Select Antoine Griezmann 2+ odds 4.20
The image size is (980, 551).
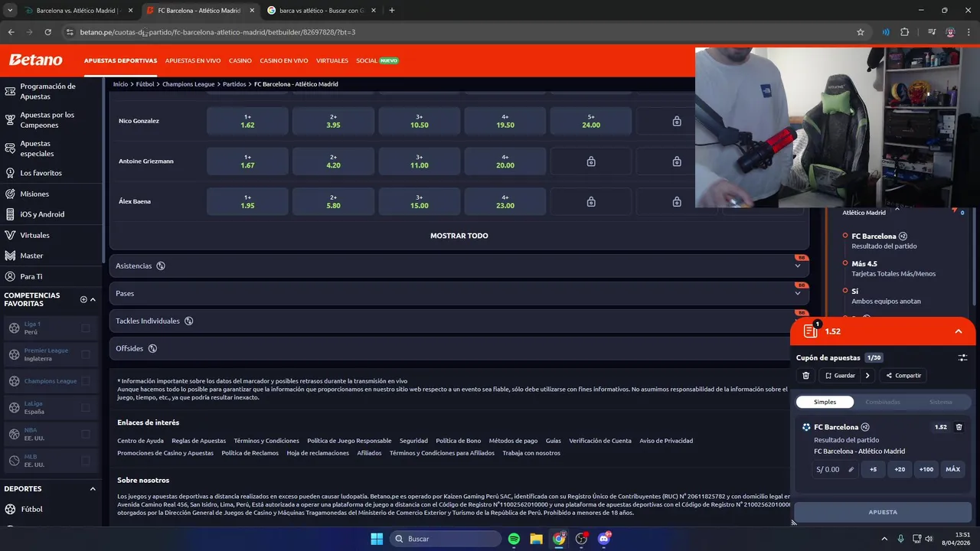333,161
